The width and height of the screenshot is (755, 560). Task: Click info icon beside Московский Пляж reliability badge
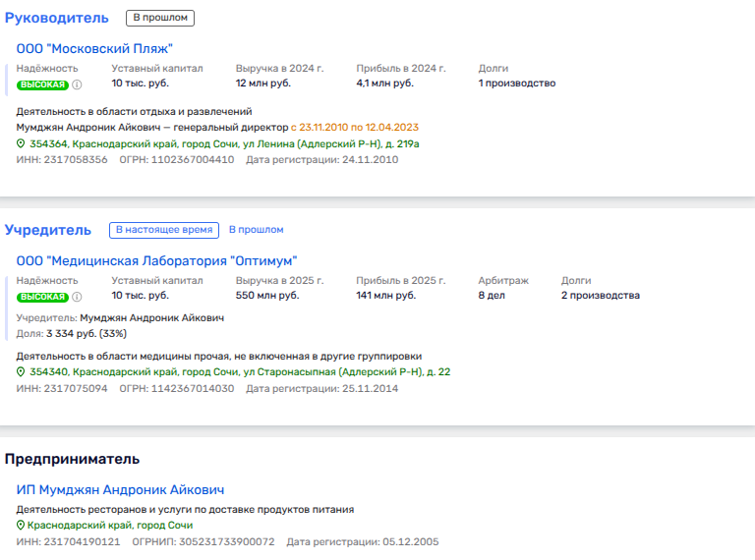77,84
